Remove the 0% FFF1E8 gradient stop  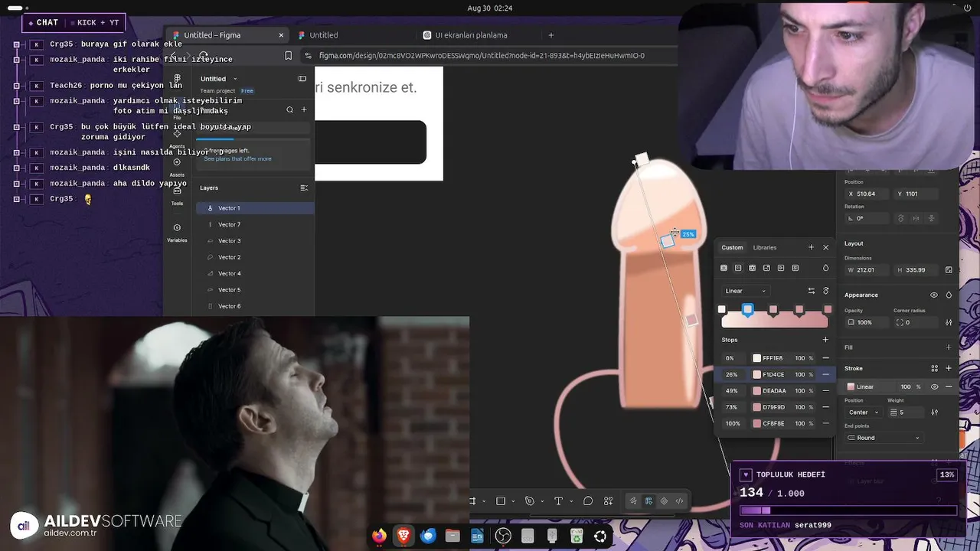(x=825, y=358)
